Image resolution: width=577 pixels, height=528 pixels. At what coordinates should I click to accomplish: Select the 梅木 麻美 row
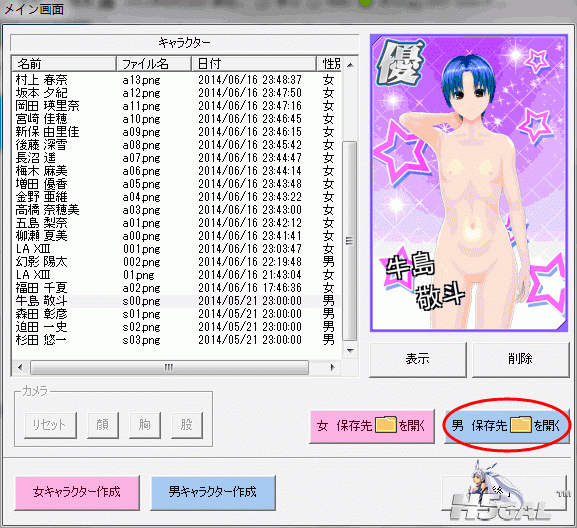point(177,171)
